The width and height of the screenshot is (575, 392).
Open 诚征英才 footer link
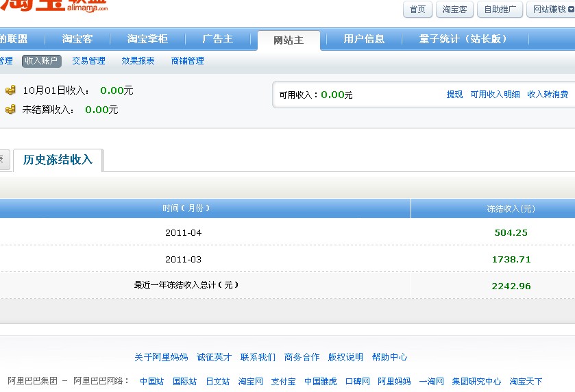tap(214, 357)
